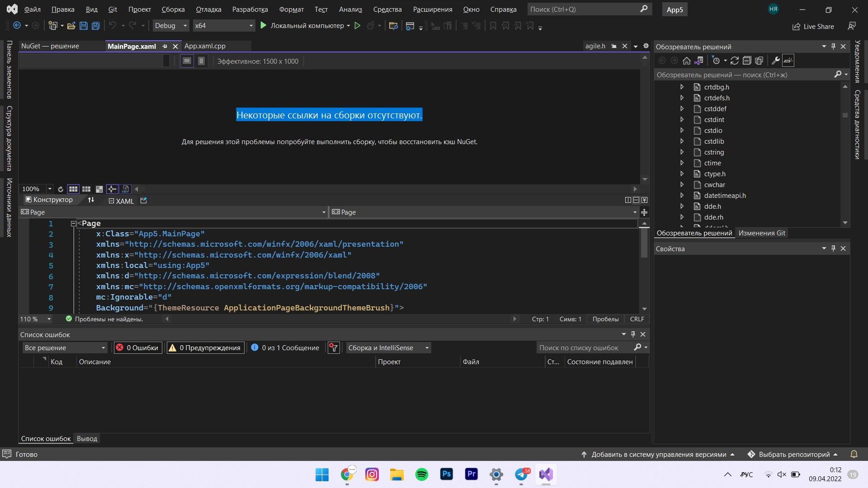This screenshot has width=868, height=488.
Task: Navigate backward with the back arrow
Action: pyautogui.click(x=17, y=26)
